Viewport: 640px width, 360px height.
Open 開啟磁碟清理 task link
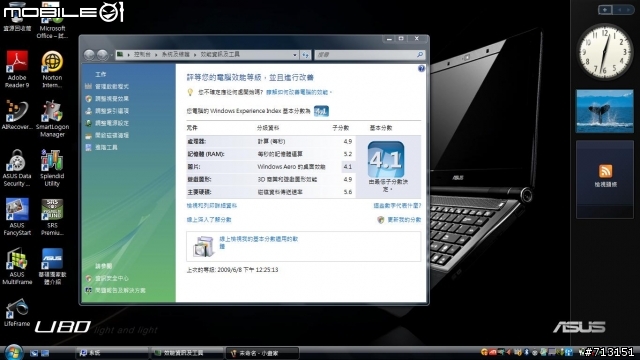point(111,135)
